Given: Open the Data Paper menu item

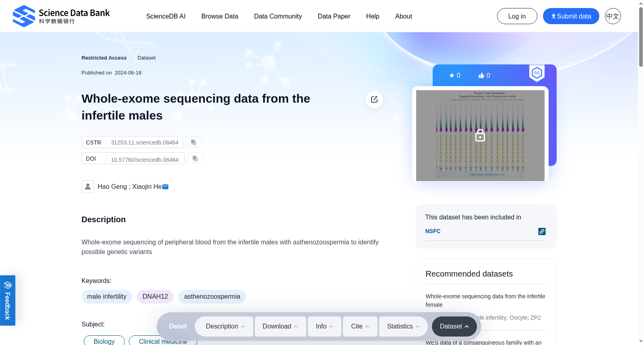Looking at the screenshot, I should click(334, 16).
